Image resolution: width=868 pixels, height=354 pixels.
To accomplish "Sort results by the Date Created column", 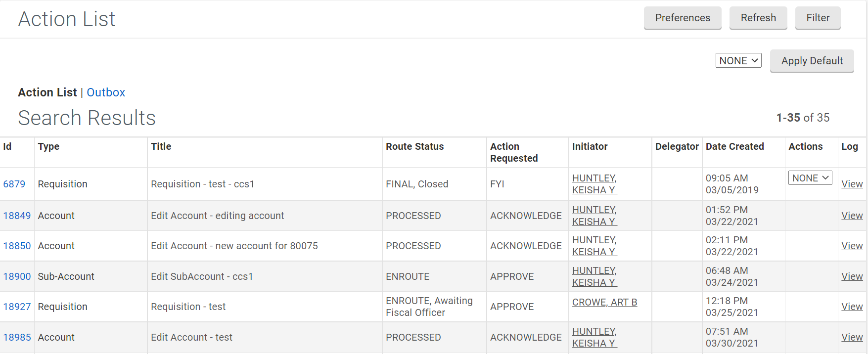I will pyautogui.click(x=734, y=146).
